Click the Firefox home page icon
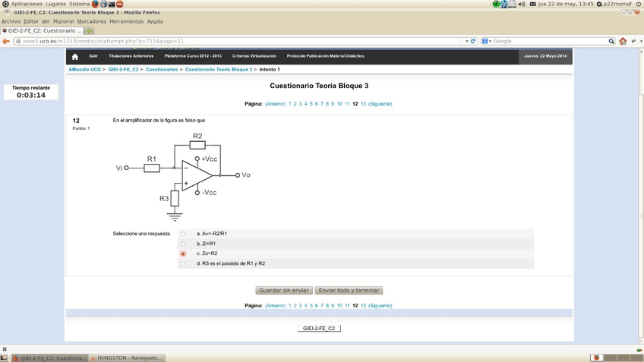The width and height of the screenshot is (644, 362). (x=623, y=41)
